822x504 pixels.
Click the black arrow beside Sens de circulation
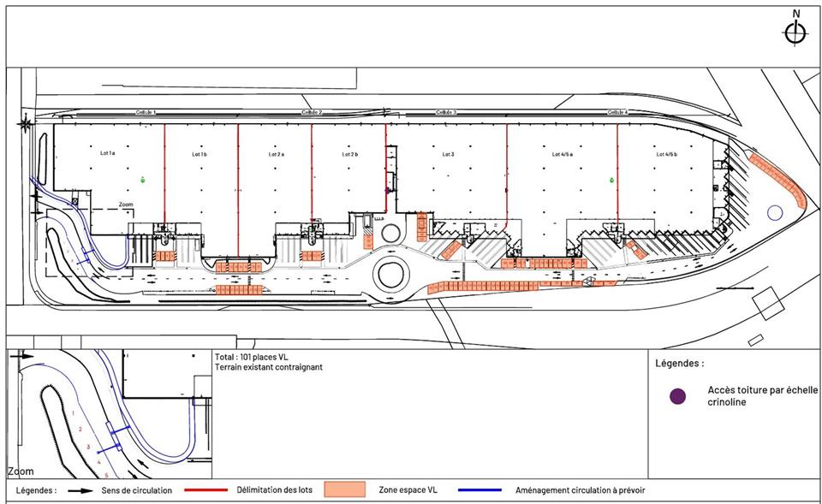coord(79,491)
